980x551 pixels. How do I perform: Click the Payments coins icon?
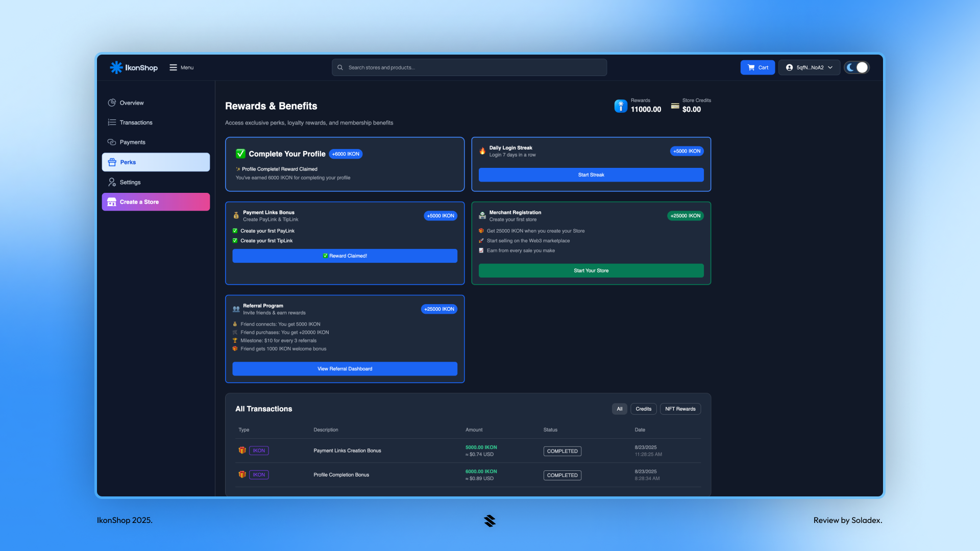112,142
